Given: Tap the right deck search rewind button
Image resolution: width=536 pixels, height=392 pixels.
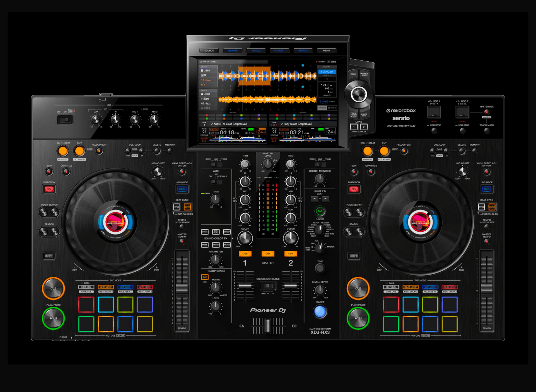Looking at the screenshot, I should 348,232.
